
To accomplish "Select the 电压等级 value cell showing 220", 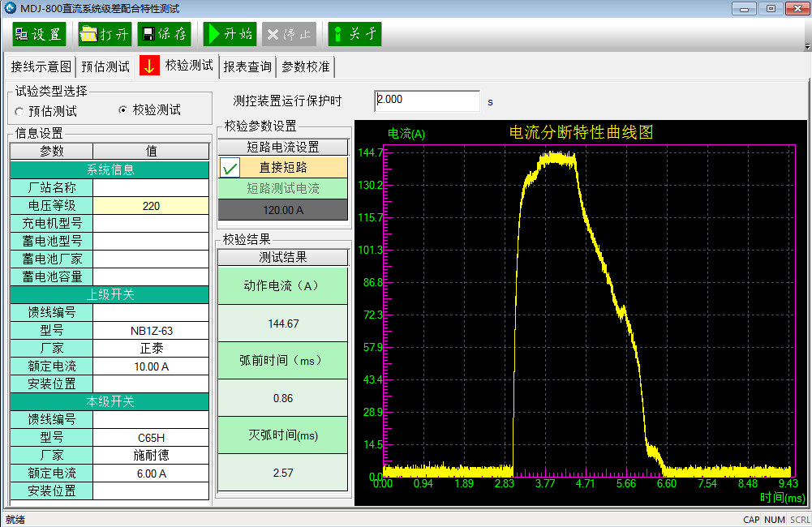I will (x=151, y=206).
